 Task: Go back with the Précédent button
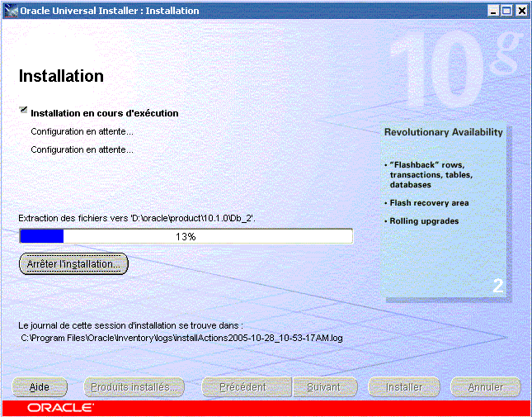click(x=242, y=386)
